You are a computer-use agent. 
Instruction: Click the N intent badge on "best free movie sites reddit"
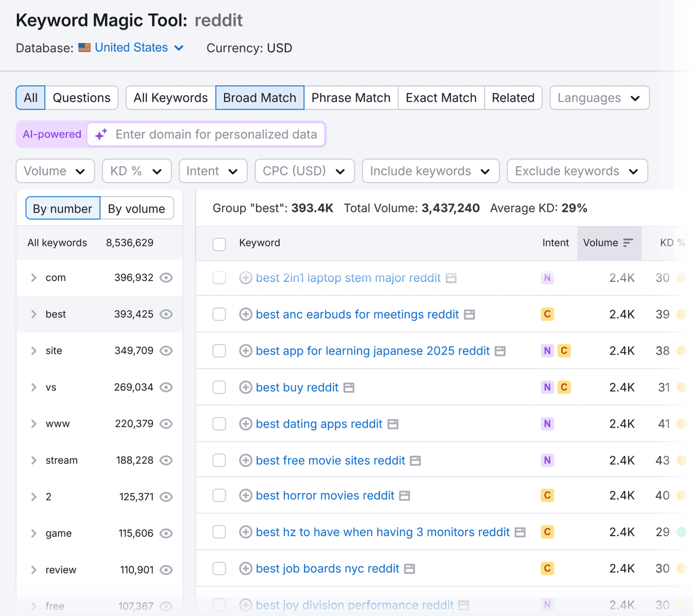pos(547,460)
